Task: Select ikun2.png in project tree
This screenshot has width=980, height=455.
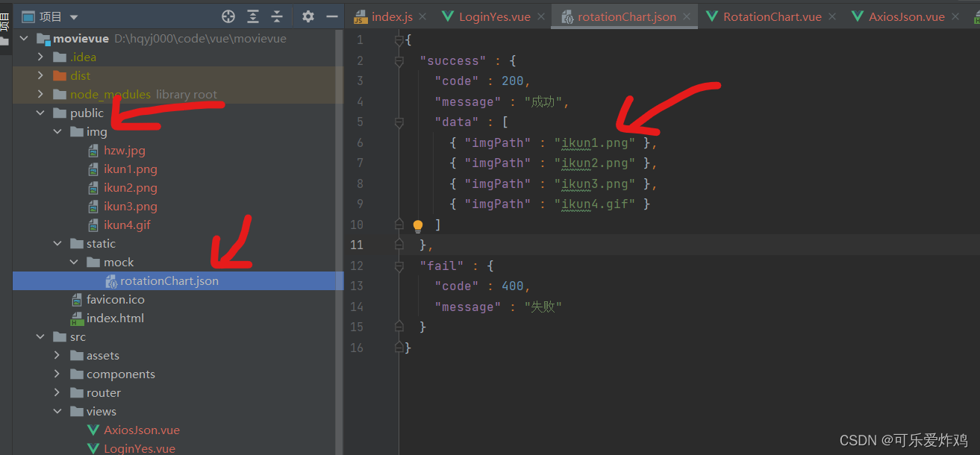Action: [130, 188]
